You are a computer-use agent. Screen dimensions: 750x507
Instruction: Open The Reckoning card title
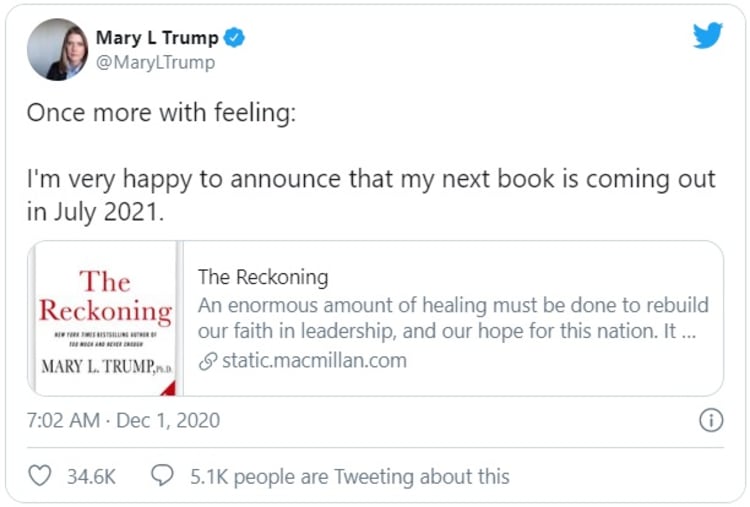(x=262, y=277)
